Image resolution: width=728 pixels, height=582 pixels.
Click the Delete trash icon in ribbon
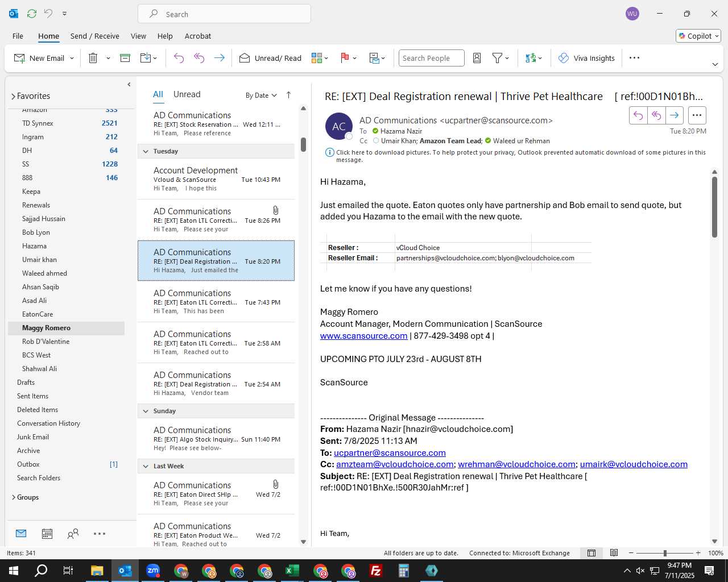(93, 58)
